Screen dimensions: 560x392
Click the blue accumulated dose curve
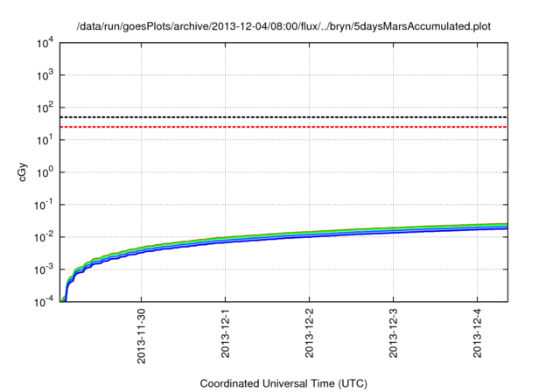(286, 238)
